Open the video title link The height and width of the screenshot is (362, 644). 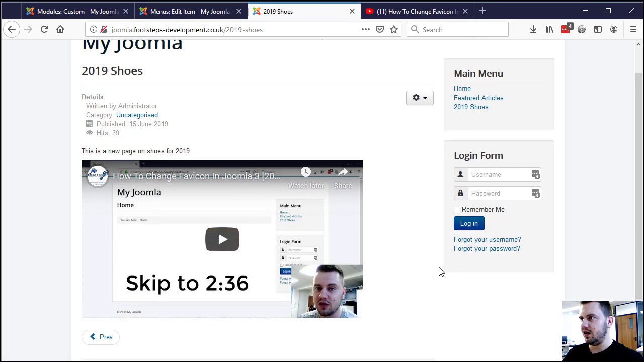coord(196,176)
